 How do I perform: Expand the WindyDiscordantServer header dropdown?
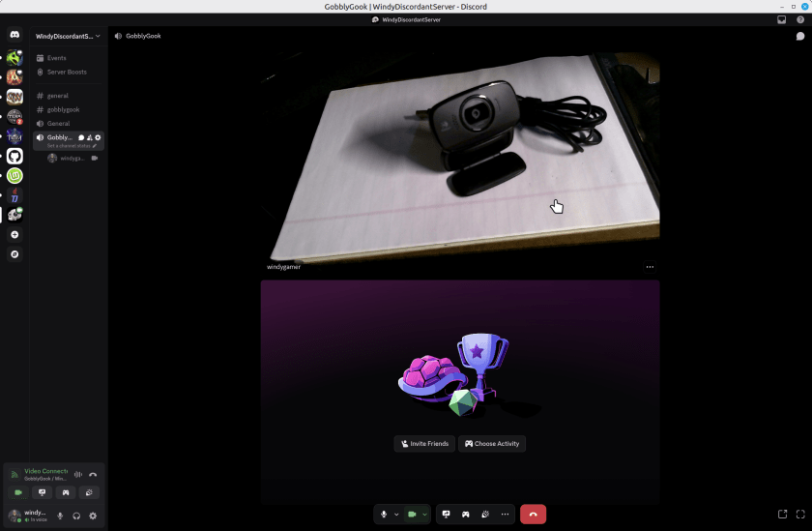pos(97,36)
